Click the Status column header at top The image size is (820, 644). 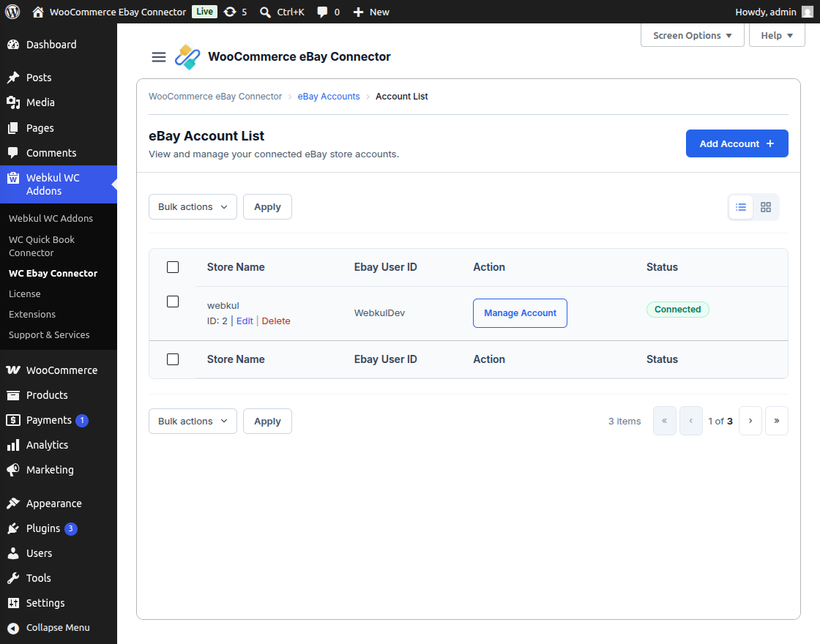tap(662, 267)
